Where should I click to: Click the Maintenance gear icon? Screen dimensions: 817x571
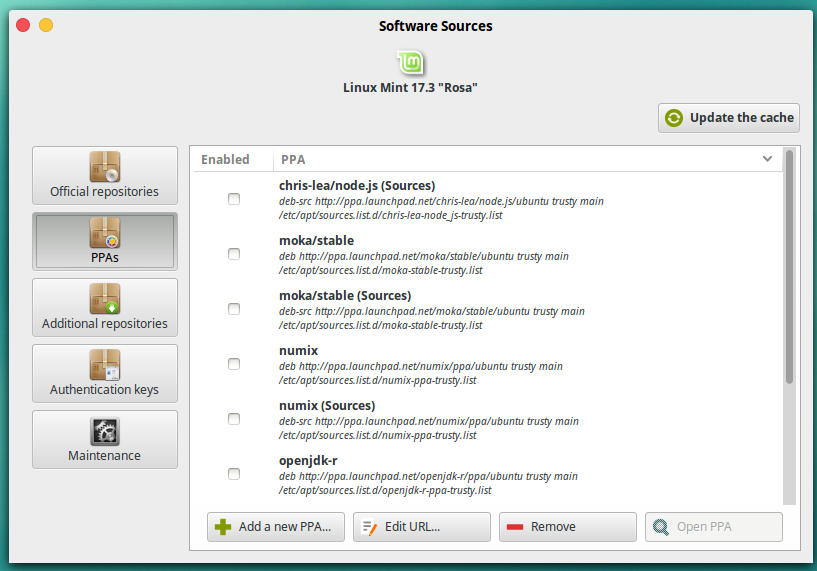[105, 431]
